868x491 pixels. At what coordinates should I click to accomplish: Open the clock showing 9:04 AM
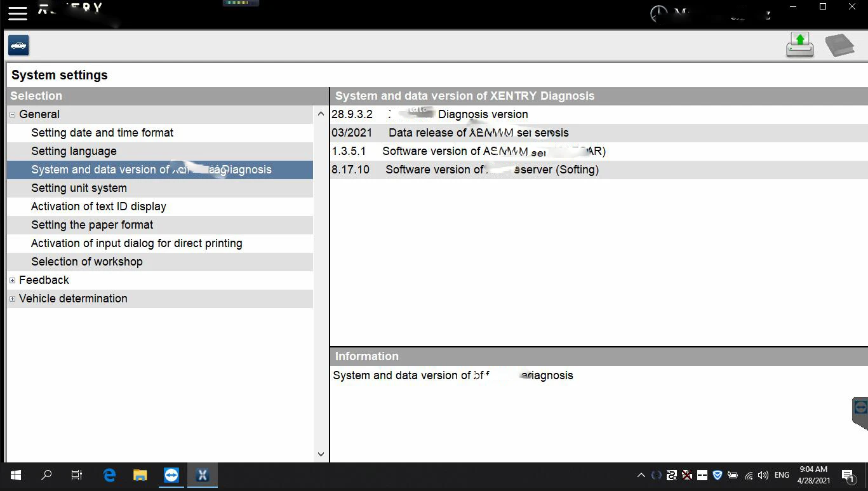click(813, 475)
